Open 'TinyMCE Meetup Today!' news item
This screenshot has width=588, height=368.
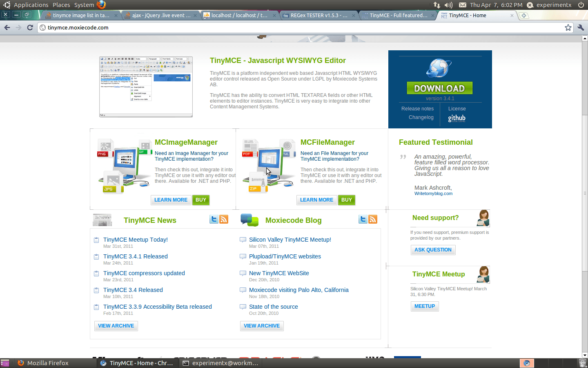coord(136,240)
